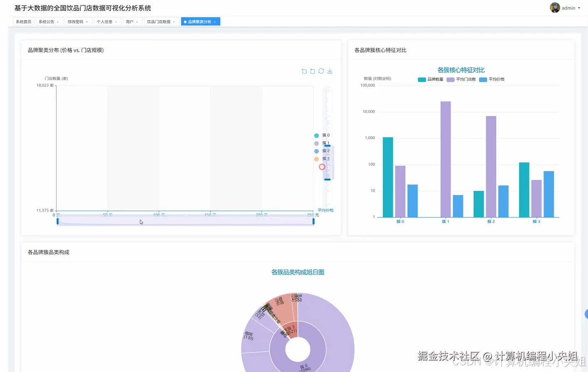Close the 个人信息 tab
Viewport: 588px width, 372px height.
tap(116, 22)
